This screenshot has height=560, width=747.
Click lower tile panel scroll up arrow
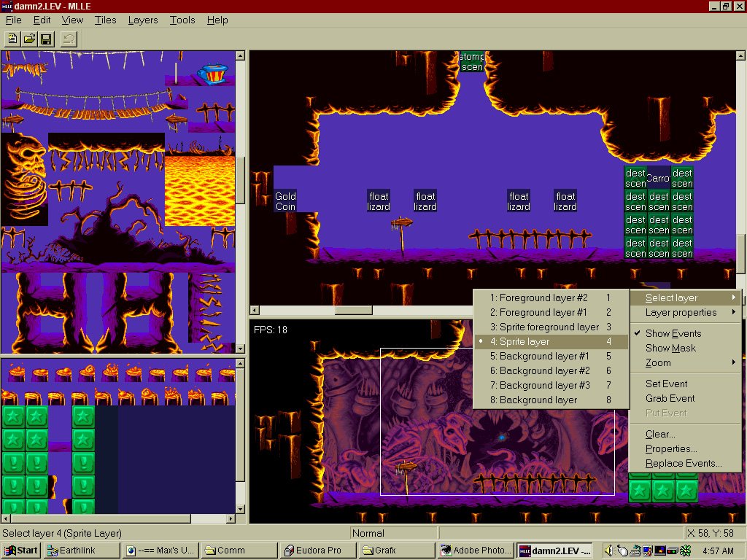point(240,364)
